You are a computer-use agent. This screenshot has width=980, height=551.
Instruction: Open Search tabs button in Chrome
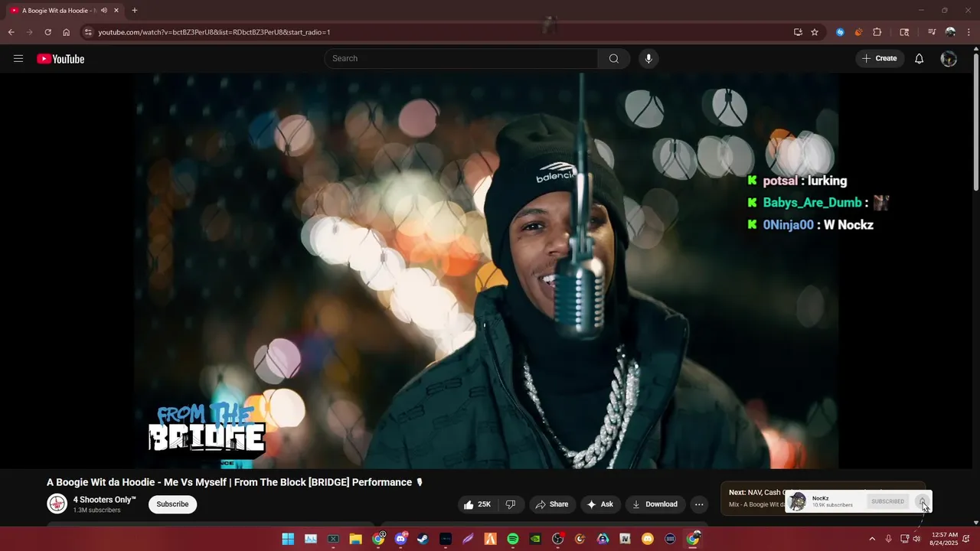[x=904, y=32]
